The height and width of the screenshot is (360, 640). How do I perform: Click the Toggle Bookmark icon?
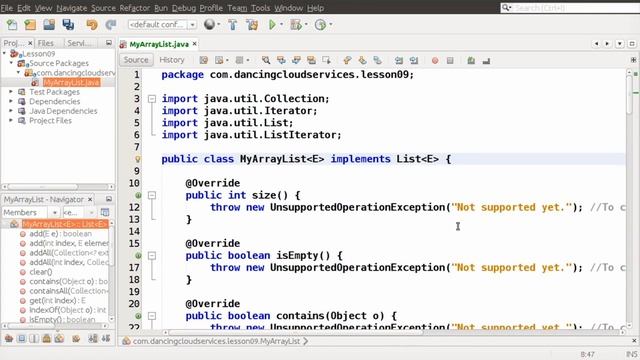[378, 60]
